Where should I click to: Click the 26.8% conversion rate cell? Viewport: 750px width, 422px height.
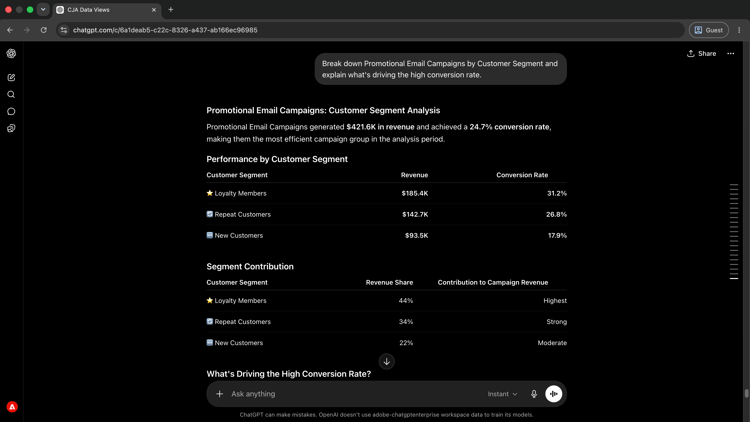pyautogui.click(x=556, y=214)
